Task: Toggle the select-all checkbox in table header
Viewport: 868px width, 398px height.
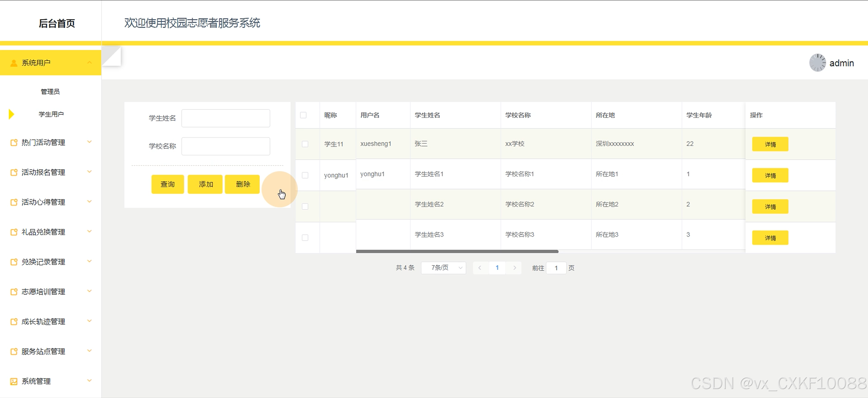Action: [x=303, y=115]
